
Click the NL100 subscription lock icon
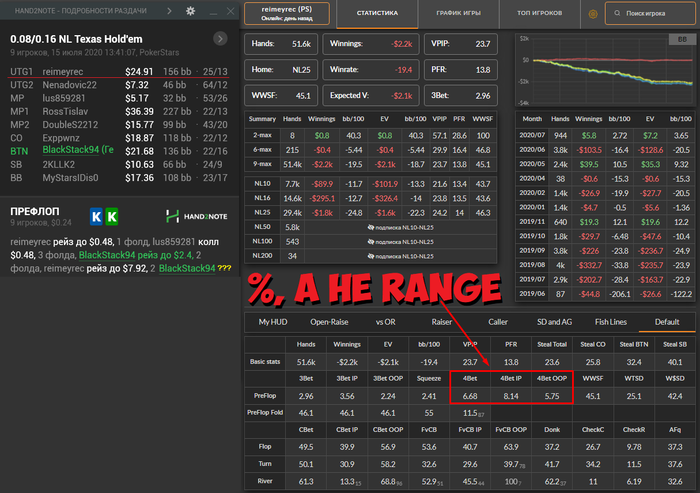pyautogui.click(x=371, y=242)
